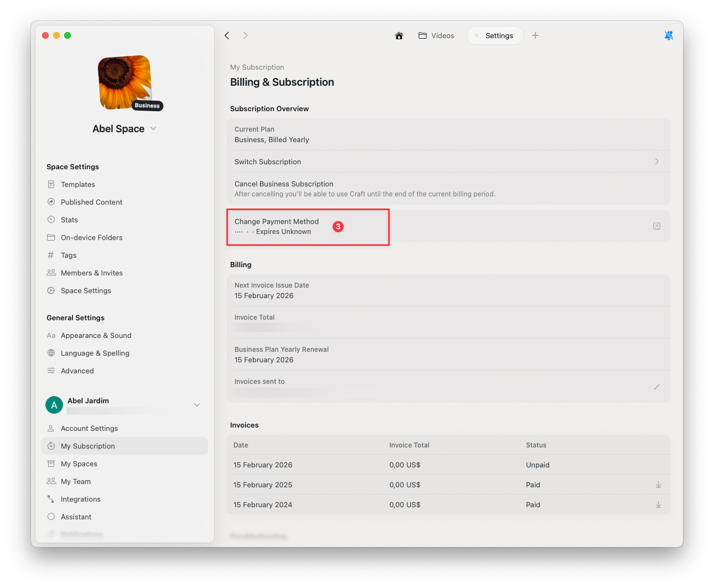714x588 pixels.
Task: Create a new tab with the plus button
Action: coord(535,35)
